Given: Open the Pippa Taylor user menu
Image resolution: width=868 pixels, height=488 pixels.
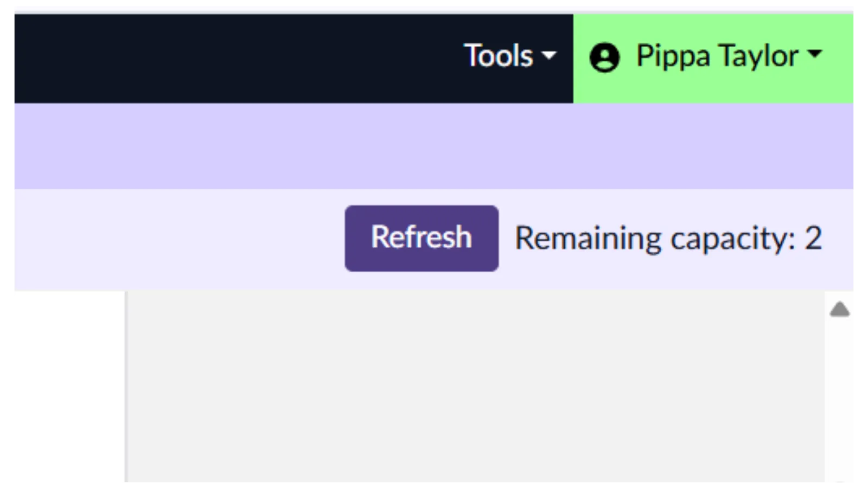Looking at the screenshot, I should [716, 56].
